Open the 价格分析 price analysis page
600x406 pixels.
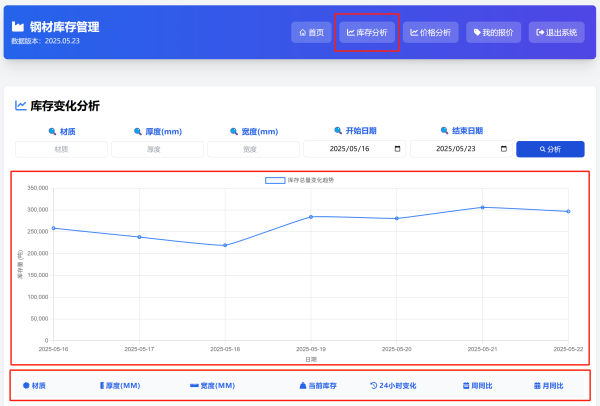click(430, 33)
